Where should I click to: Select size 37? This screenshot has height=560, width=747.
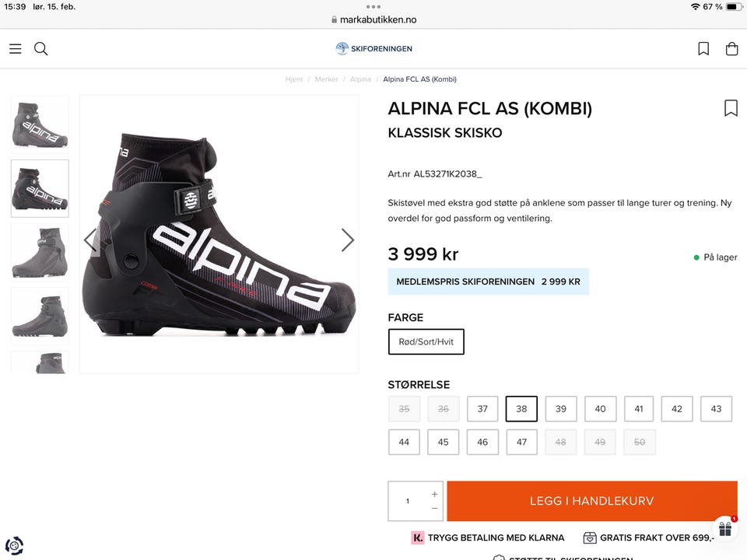point(482,409)
